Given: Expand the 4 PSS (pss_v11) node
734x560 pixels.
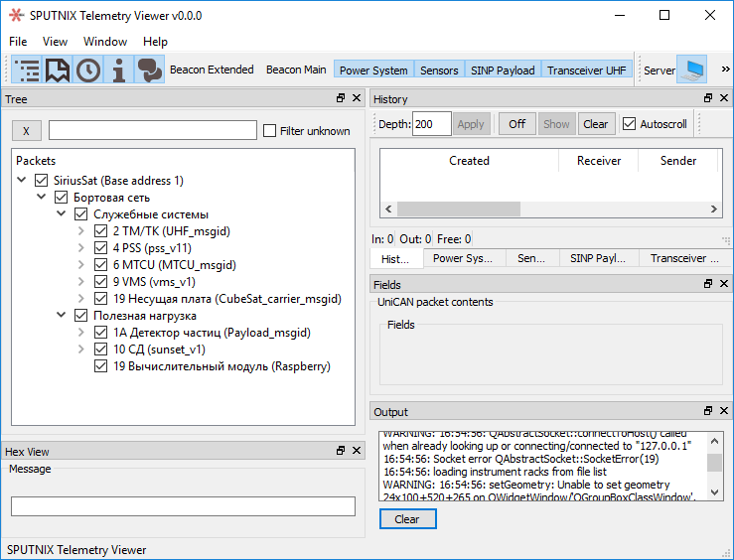Looking at the screenshot, I should (81, 247).
